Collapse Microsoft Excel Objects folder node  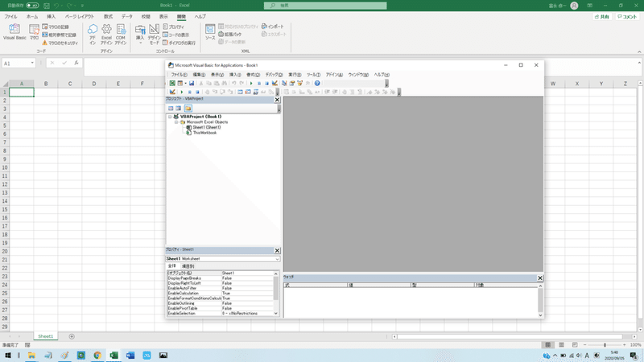click(x=176, y=122)
